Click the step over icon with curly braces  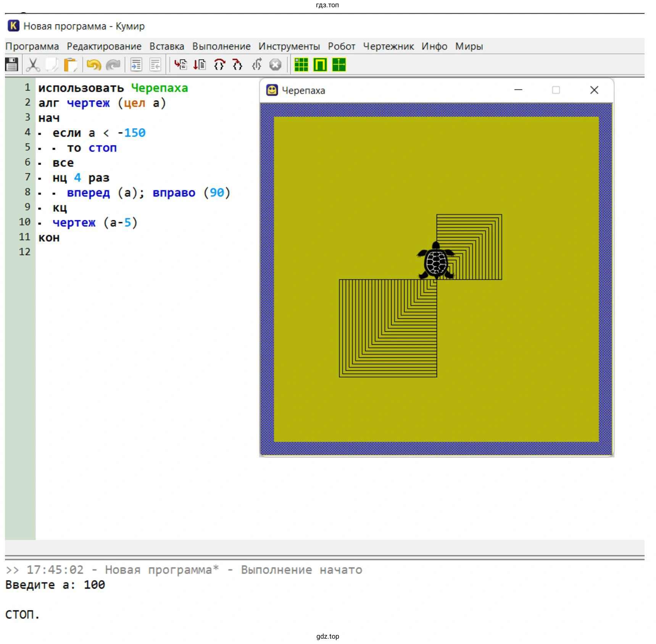219,65
